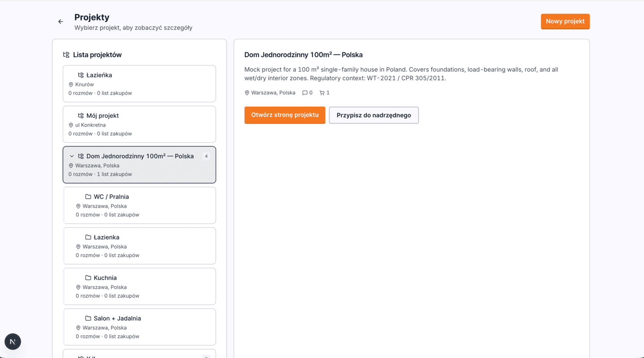This screenshot has width=644, height=358.
Task: Click the folder icon next to Salon + Jadalnia
Action: (88, 319)
